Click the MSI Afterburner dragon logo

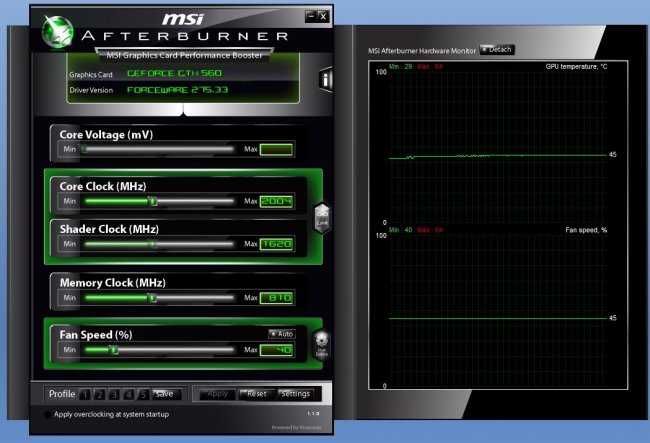[x=58, y=32]
